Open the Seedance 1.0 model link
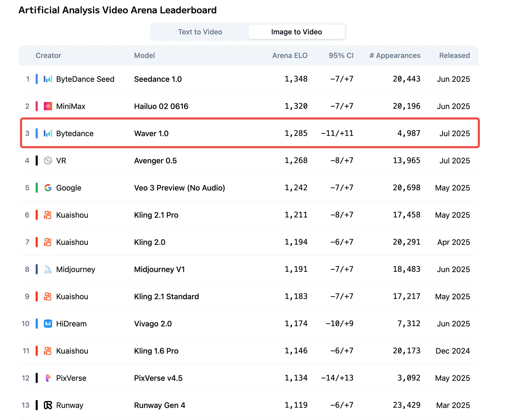 (x=158, y=79)
